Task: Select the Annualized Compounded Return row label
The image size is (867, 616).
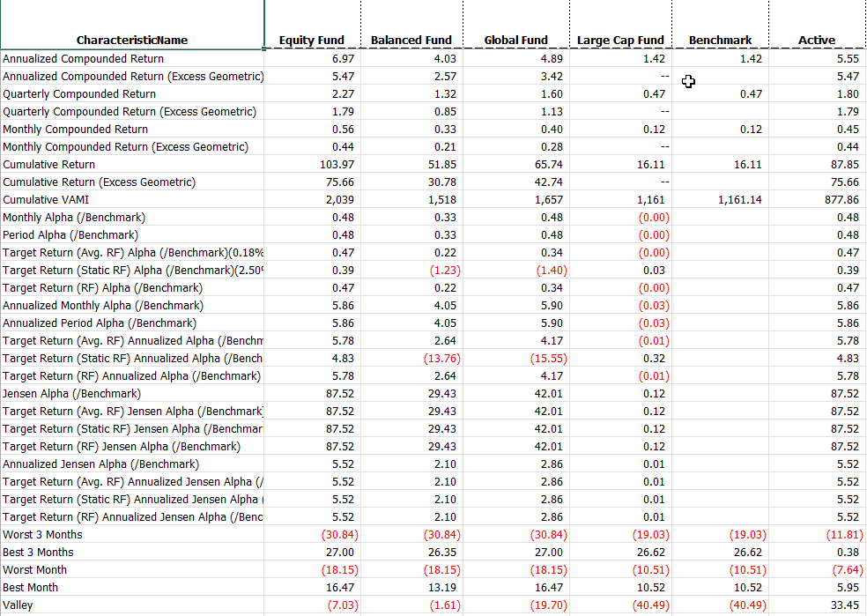Action: [83, 59]
